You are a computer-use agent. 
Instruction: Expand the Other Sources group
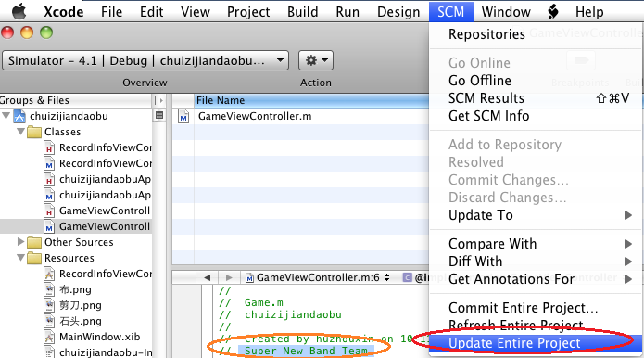pos(20,242)
